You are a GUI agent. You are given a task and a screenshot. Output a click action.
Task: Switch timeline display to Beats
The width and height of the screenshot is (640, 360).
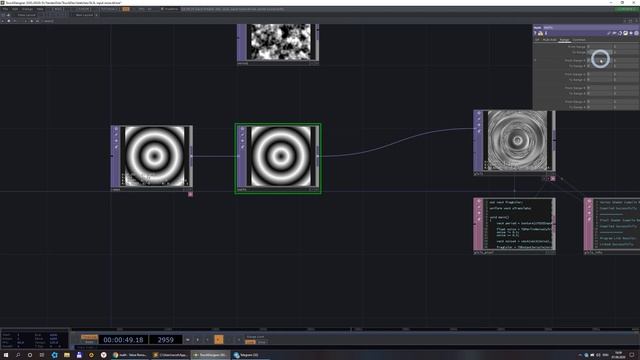[89, 342]
